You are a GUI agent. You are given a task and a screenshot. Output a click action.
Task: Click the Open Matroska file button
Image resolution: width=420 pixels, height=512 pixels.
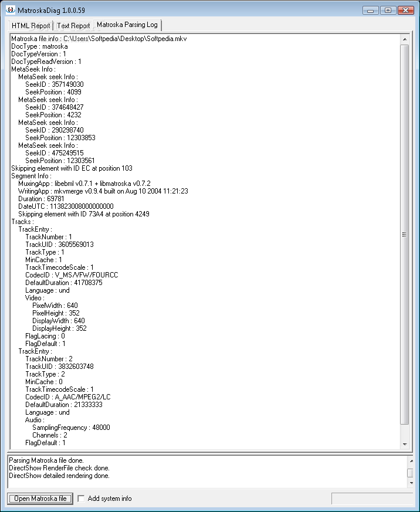(40, 499)
